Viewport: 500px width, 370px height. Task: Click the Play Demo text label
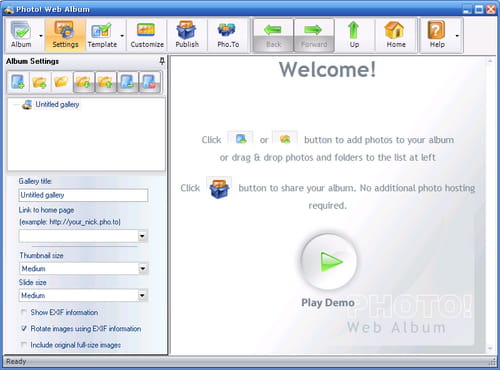click(x=328, y=302)
